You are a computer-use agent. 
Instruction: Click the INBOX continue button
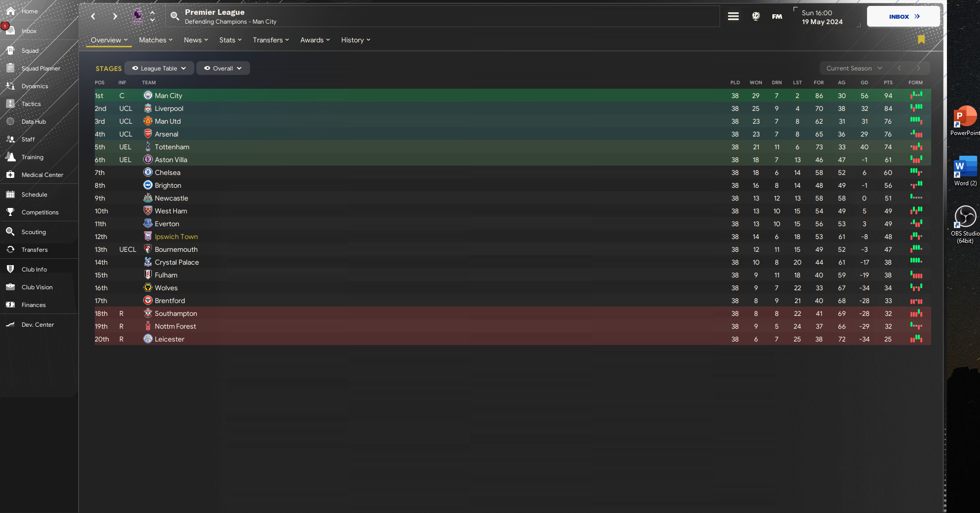tap(904, 16)
